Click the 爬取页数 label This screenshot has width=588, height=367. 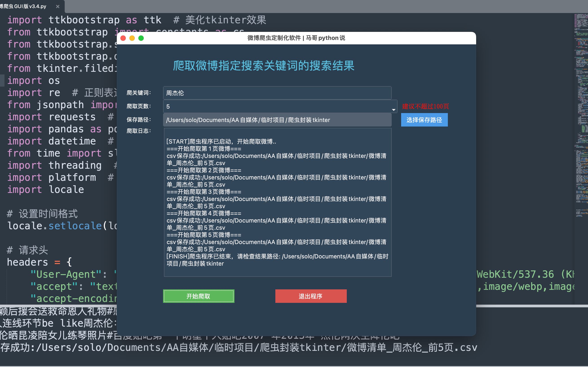(139, 106)
